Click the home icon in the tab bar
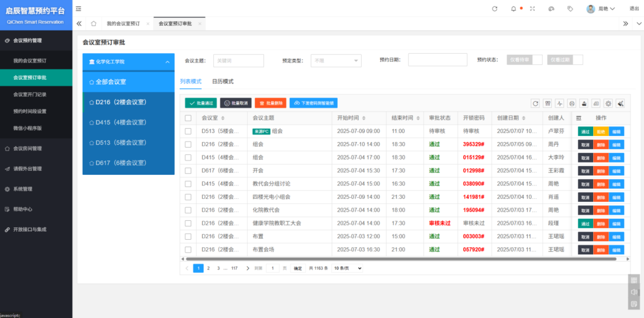Viewport: 644px width, 318px height. coord(94,24)
